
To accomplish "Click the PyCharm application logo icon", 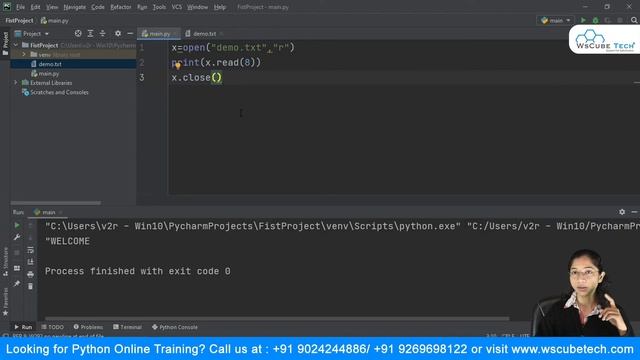I will [x=7, y=7].
